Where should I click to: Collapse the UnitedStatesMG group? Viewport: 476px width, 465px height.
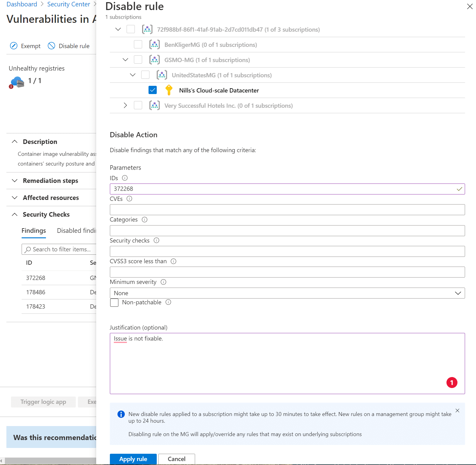click(x=132, y=75)
